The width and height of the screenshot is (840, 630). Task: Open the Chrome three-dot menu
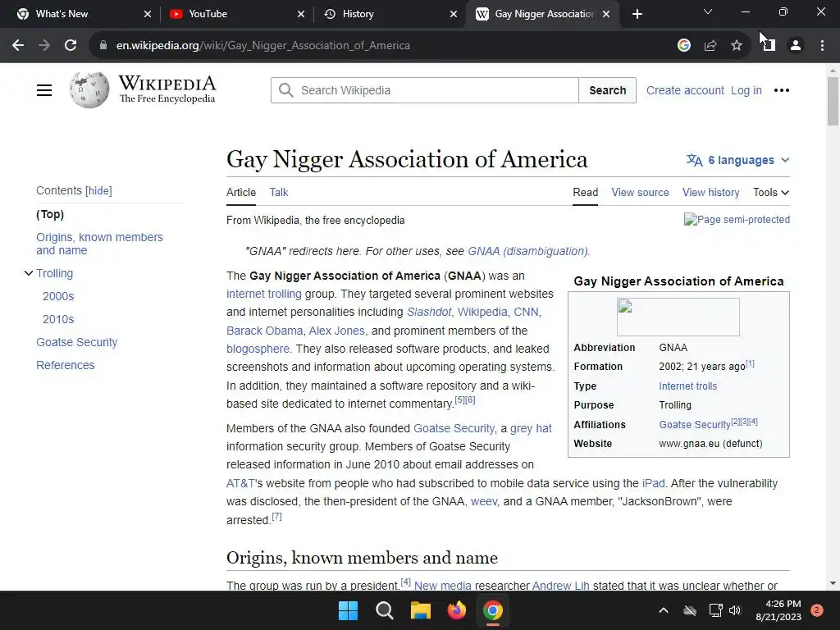(x=822, y=46)
